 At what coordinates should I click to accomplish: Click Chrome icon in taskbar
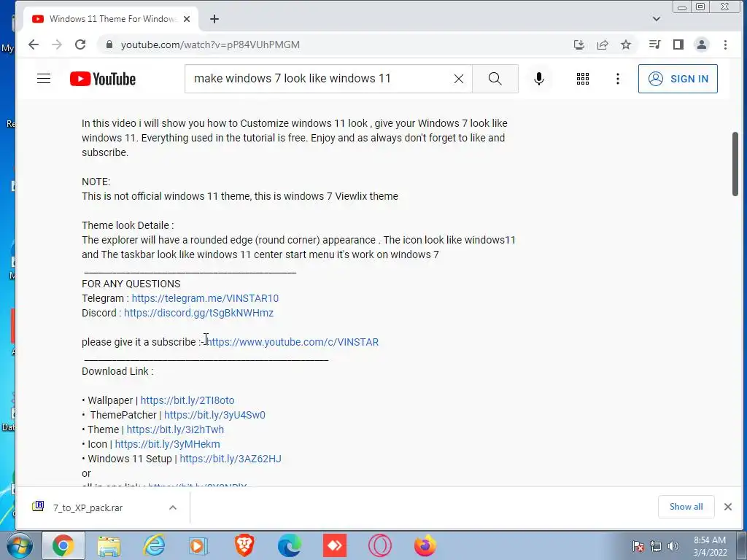pyautogui.click(x=63, y=545)
